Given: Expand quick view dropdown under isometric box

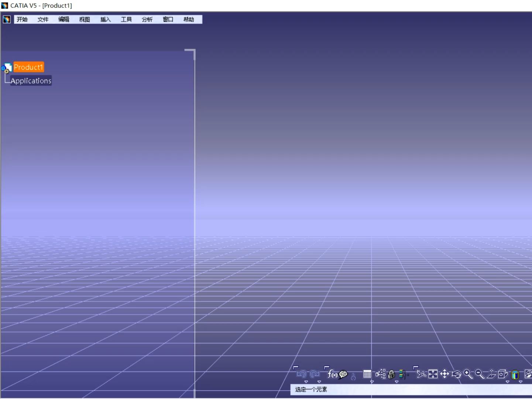Looking at the screenshot, I should coord(508,382).
